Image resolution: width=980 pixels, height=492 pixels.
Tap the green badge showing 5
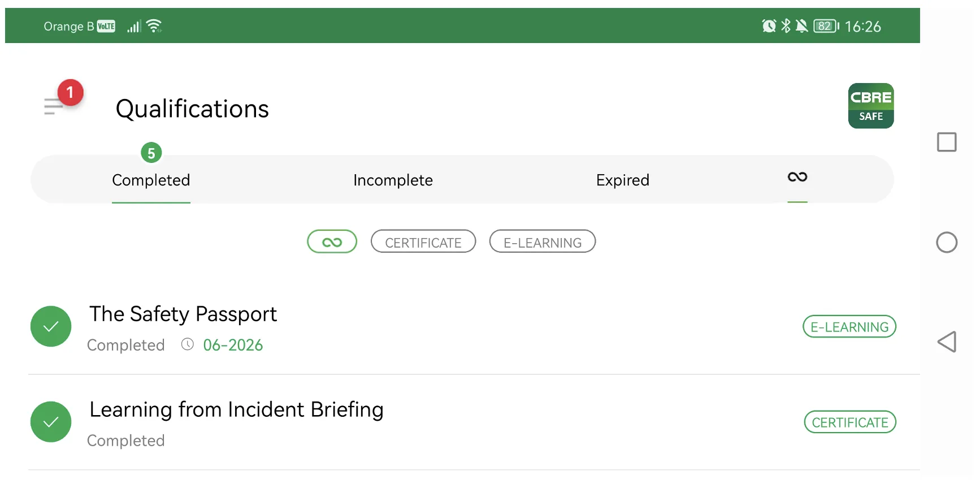click(x=151, y=153)
